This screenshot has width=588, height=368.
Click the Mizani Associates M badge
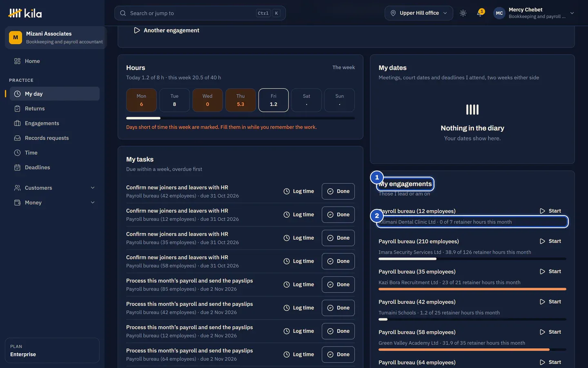point(16,38)
